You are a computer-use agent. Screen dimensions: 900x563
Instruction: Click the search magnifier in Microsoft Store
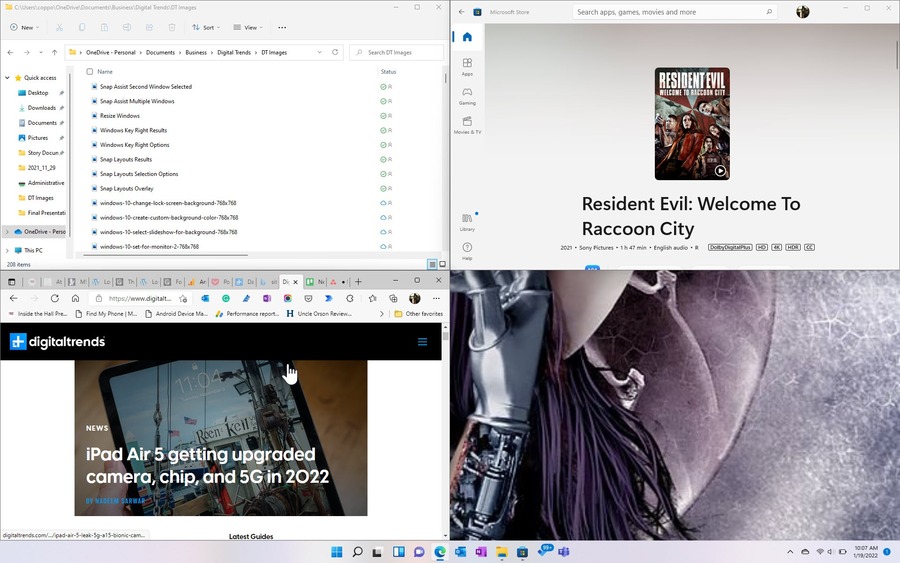(x=769, y=11)
